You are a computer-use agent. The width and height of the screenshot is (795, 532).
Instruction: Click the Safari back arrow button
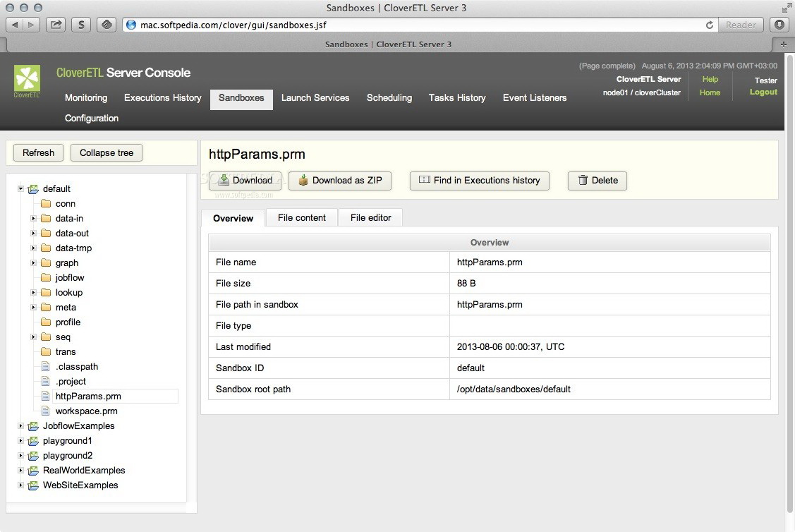[x=15, y=25]
